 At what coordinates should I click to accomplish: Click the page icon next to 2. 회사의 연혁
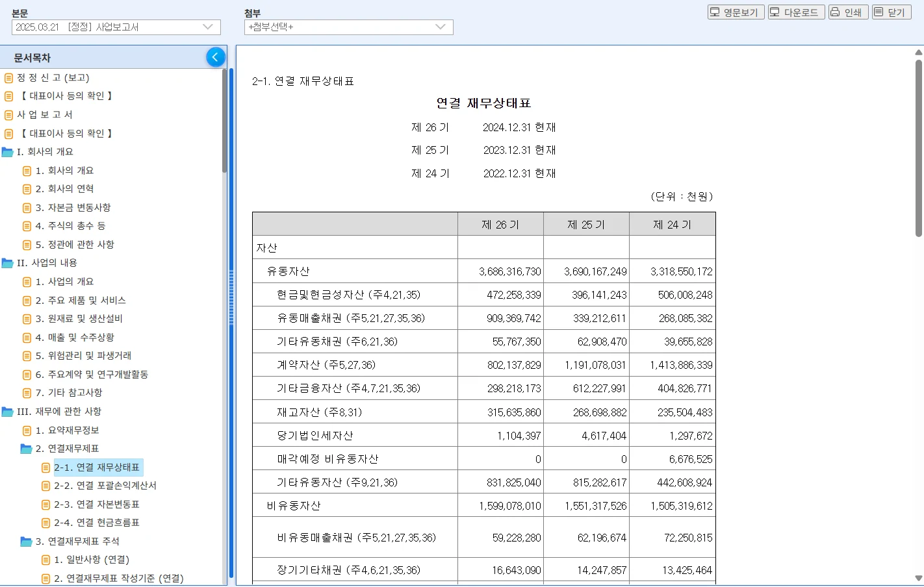(27, 189)
